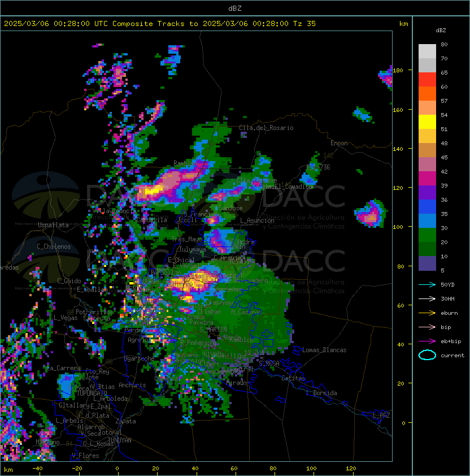The image size is (470, 476).
Task: Click the 'L_Dormida' map label
Action: pos(321,393)
